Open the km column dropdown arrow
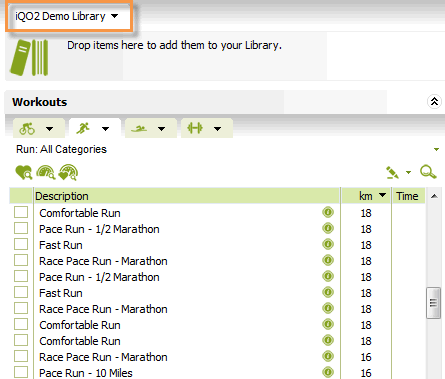The height and width of the screenshot is (379, 445). tap(383, 195)
